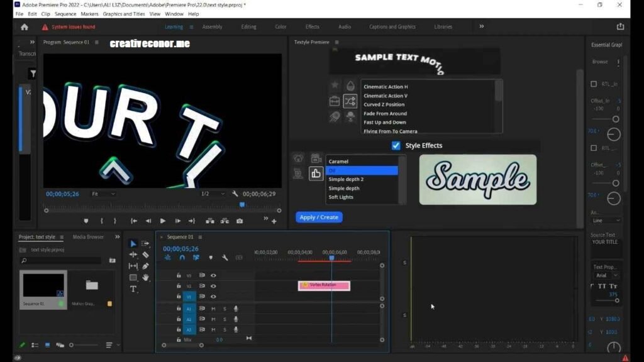This screenshot has height=362, width=644.
Task: Toggle lock on track V2
Action: (179, 286)
